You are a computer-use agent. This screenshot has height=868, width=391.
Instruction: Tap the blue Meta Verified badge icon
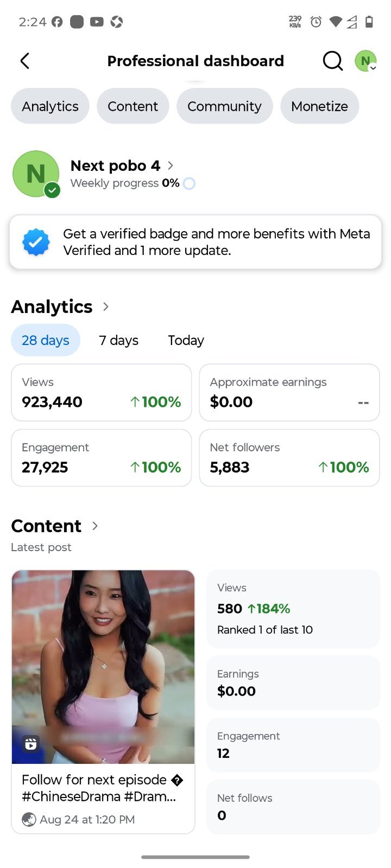[36, 242]
